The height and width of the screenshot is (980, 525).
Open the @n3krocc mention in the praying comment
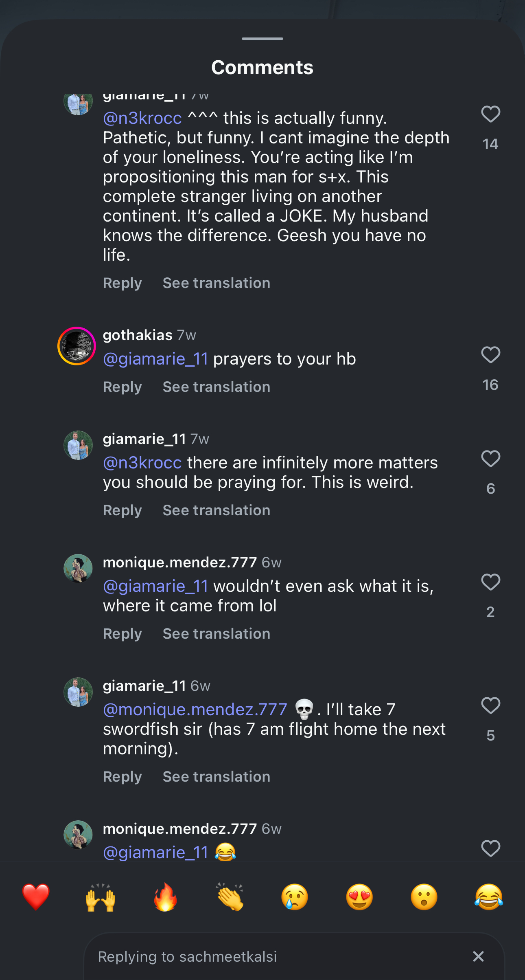[142, 463]
